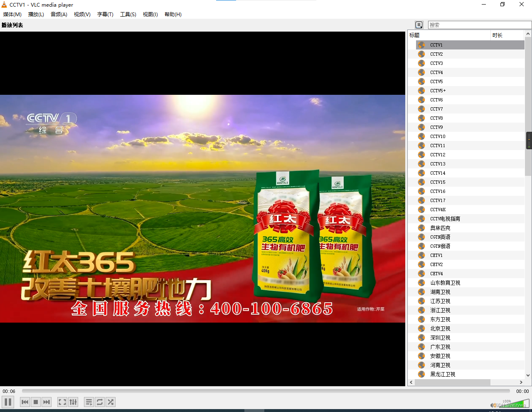Click the globe icon next to CCTV7
532x412 pixels.
coord(421,109)
